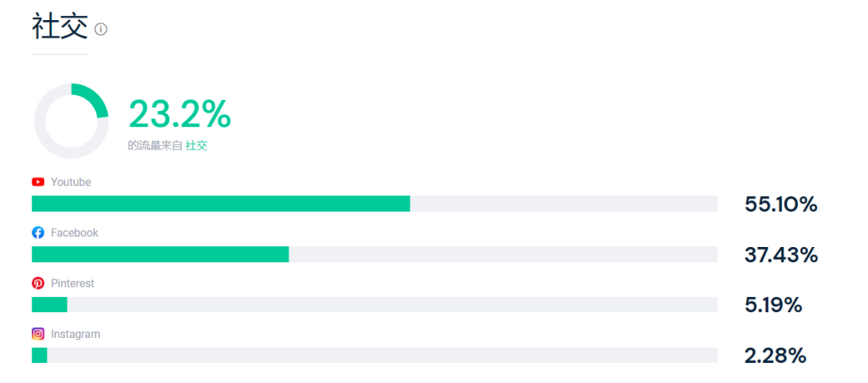This screenshot has width=868, height=383.
Task: Click the Youtube label text
Action: (71, 183)
